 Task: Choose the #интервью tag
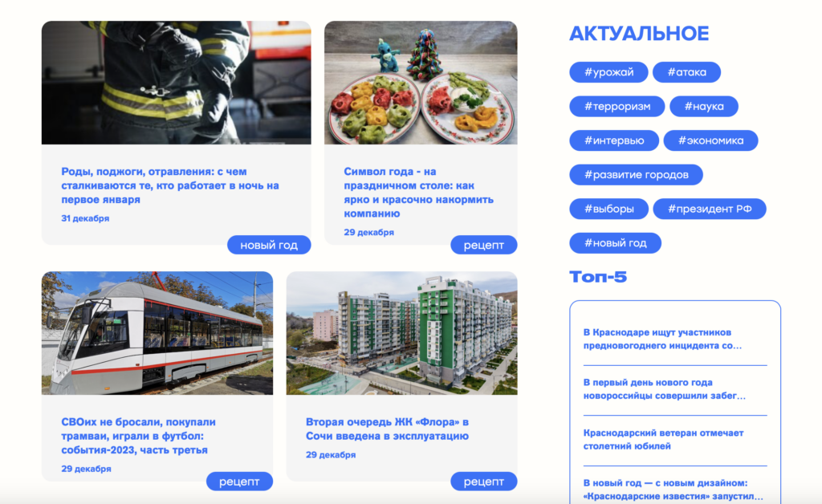(614, 140)
